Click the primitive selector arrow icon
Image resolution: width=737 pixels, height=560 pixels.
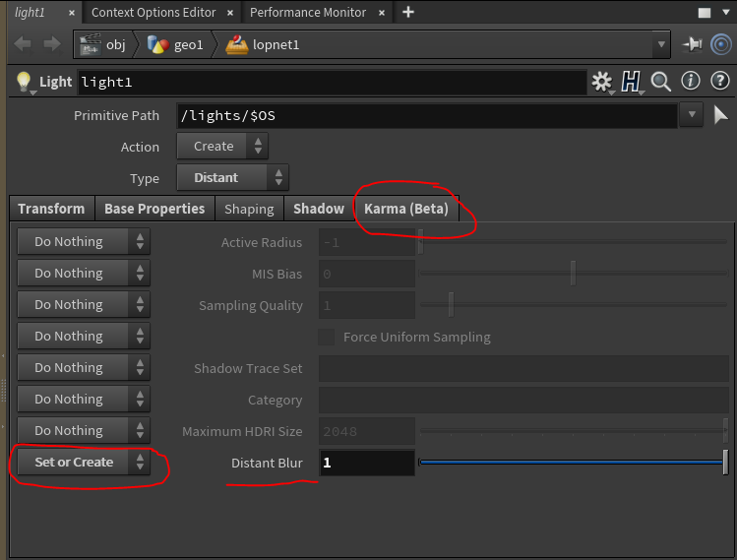(721, 115)
